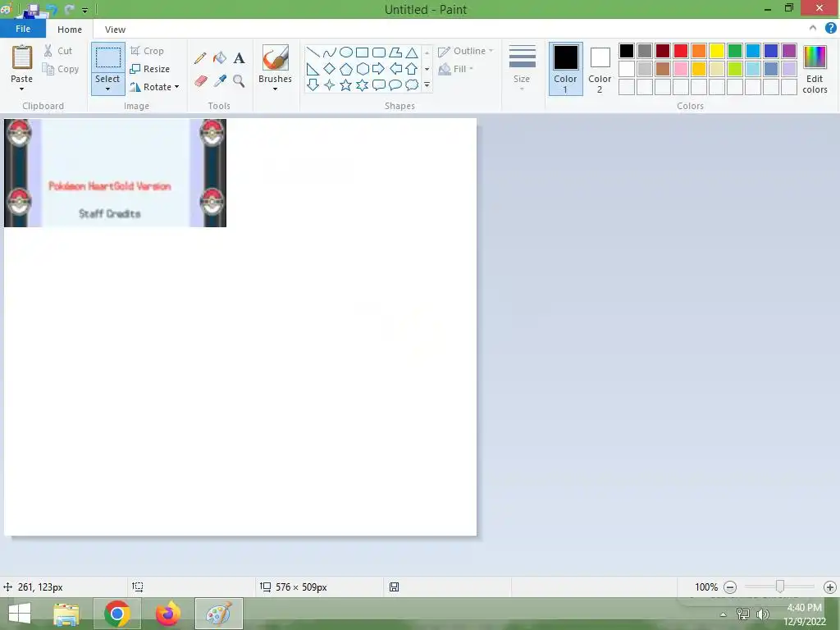This screenshot has height=630, width=840.
Task: Select the Up arrow shape
Action: [412, 69]
